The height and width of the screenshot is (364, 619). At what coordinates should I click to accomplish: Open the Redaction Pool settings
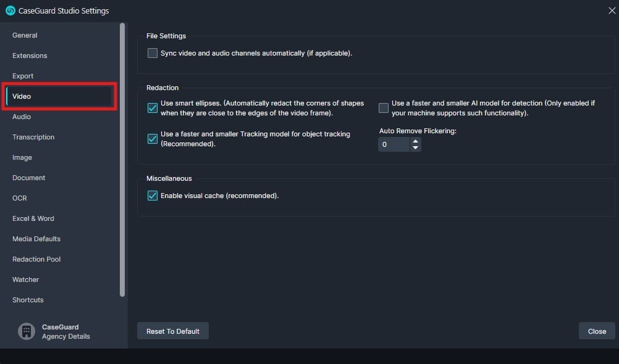pos(36,259)
